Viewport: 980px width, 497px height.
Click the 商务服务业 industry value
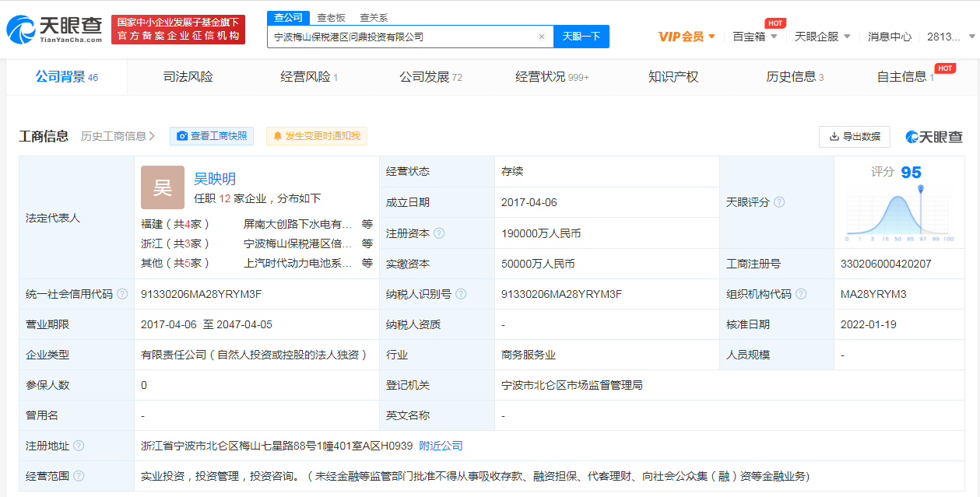point(529,355)
